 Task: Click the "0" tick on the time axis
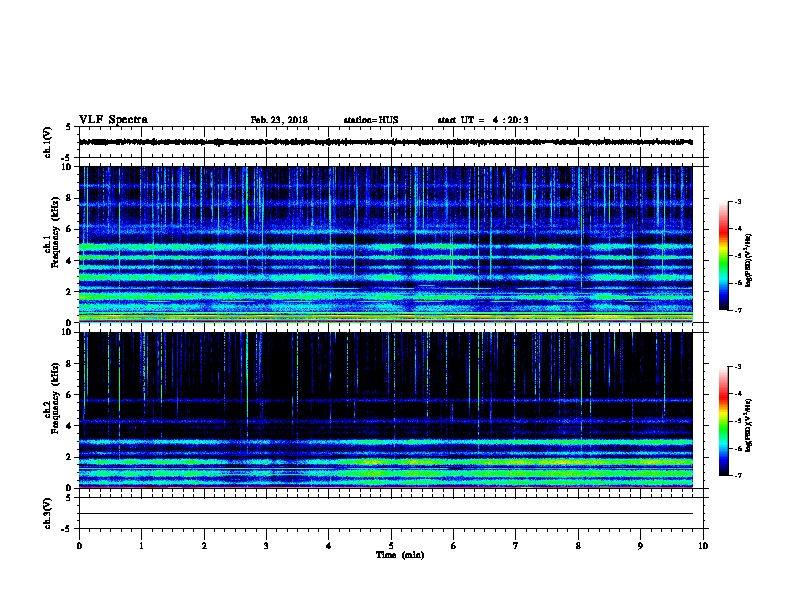[79, 546]
